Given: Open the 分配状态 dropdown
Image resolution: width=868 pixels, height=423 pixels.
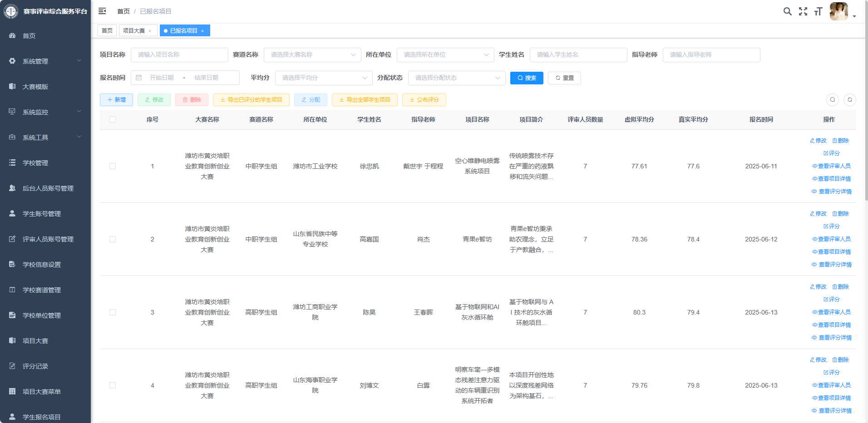Looking at the screenshot, I should [x=457, y=78].
